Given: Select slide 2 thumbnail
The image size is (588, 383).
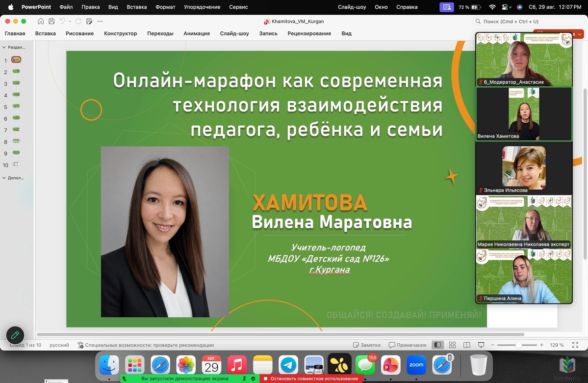Looking at the screenshot, I should point(16,71).
